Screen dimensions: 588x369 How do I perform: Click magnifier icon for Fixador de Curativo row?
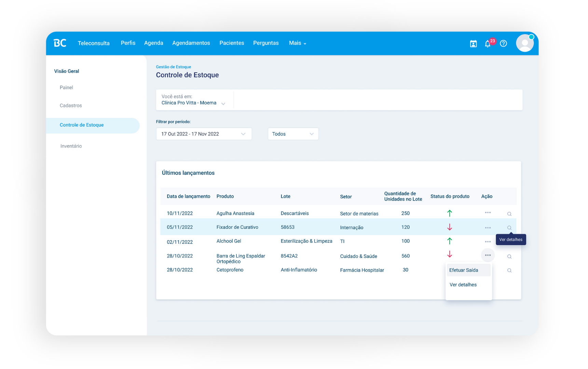[x=509, y=228]
